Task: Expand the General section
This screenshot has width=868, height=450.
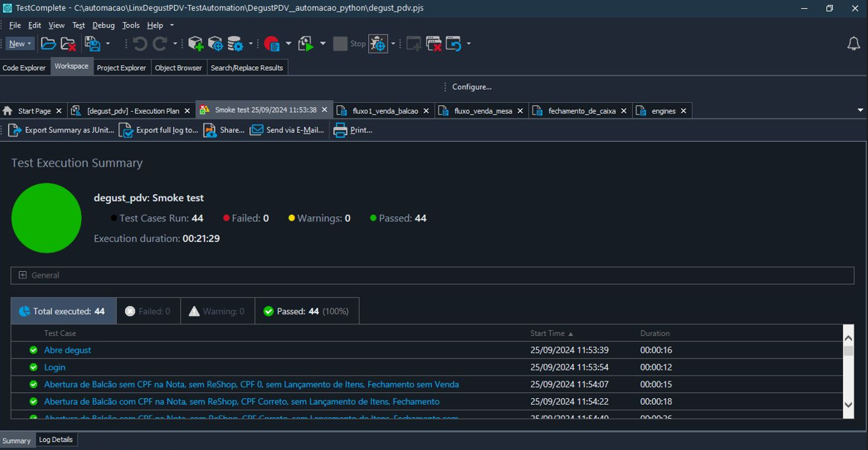Action: click(23, 275)
